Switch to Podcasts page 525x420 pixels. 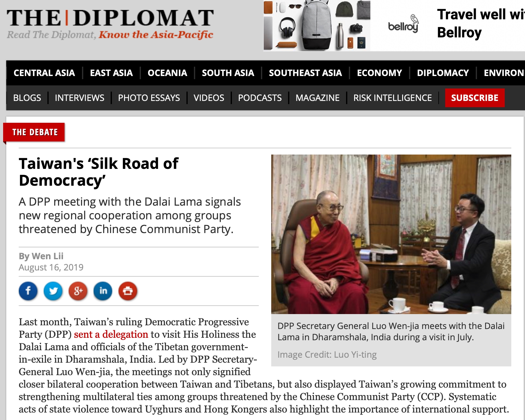(x=260, y=98)
